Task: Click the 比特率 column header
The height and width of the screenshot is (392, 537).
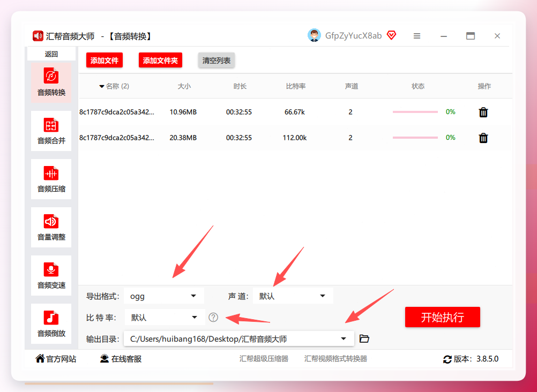Action: 295,86
